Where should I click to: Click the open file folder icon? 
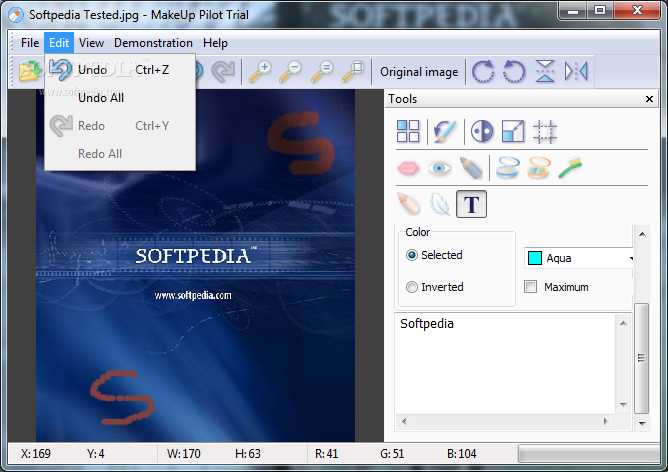tap(29, 71)
